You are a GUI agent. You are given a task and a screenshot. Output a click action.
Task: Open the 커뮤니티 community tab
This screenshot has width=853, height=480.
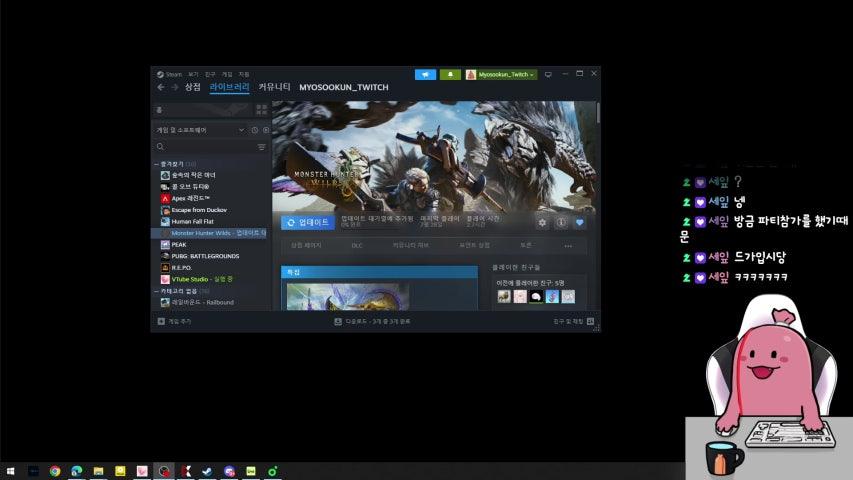coord(274,88)
